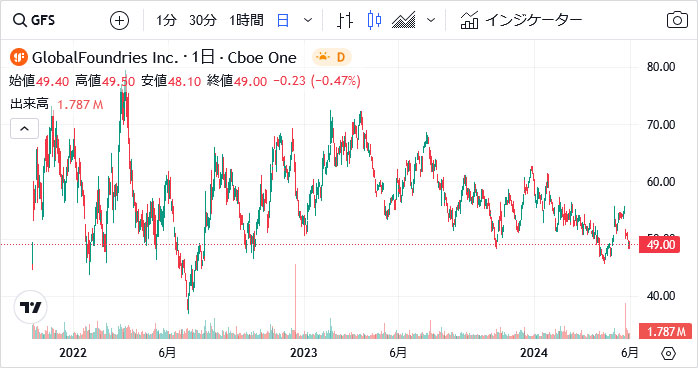Click the 出来高 volume indicator label
The height and width of the screenshot is (368, 698).
coord(29,104)
